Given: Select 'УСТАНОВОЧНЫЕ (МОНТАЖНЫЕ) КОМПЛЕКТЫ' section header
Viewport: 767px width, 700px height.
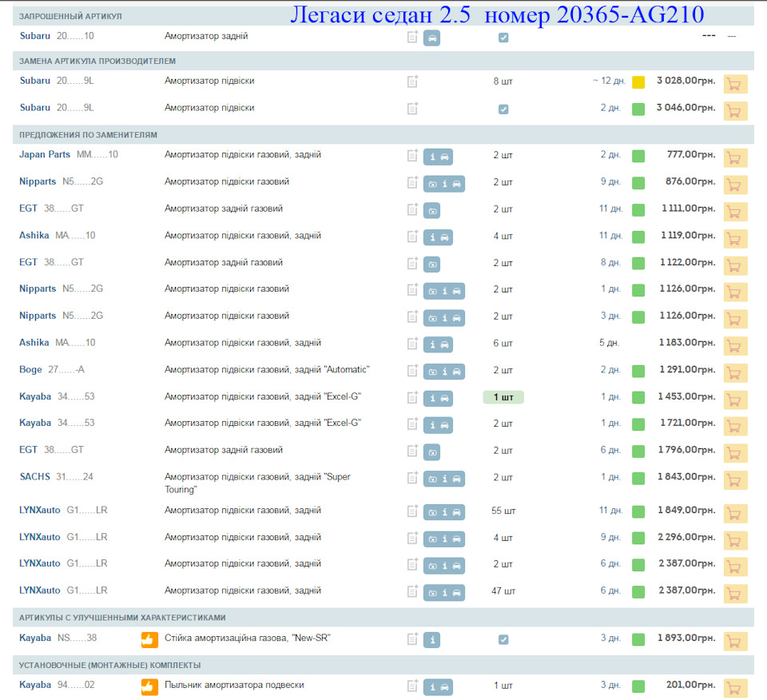Looking at the screenshot, I should click(109, 666).
